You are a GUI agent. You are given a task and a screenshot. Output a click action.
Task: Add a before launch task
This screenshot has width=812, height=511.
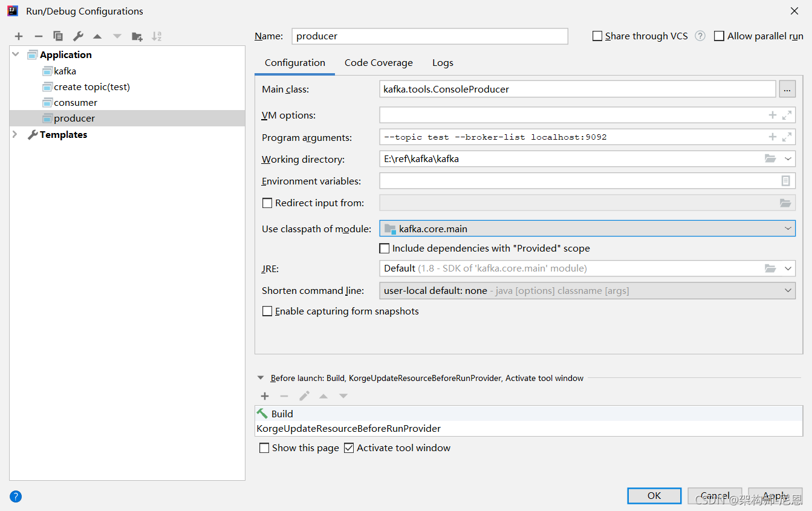click(265, 396)
